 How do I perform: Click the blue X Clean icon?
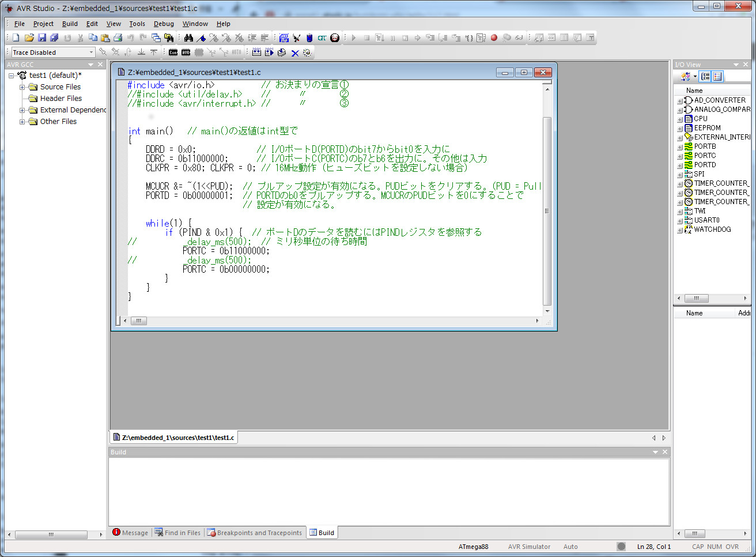tap(294, 52)
